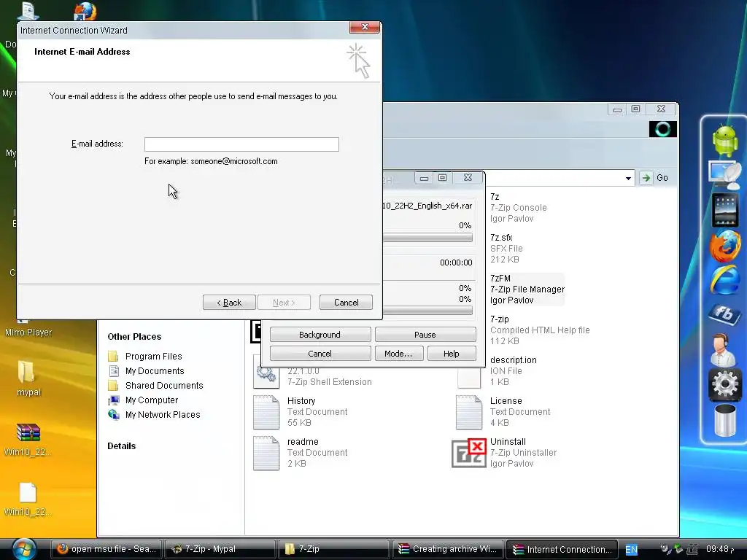Click the system clock in the tray

[720, 549]
